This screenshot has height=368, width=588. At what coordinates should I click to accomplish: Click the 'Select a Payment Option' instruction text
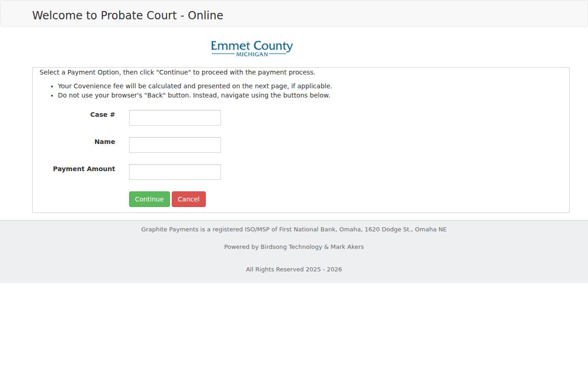pos(177,72)
